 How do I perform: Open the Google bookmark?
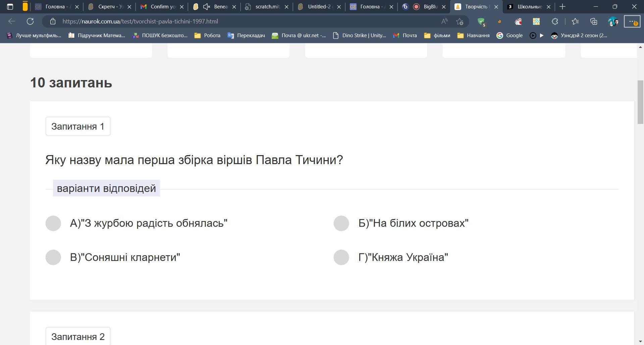509,36
